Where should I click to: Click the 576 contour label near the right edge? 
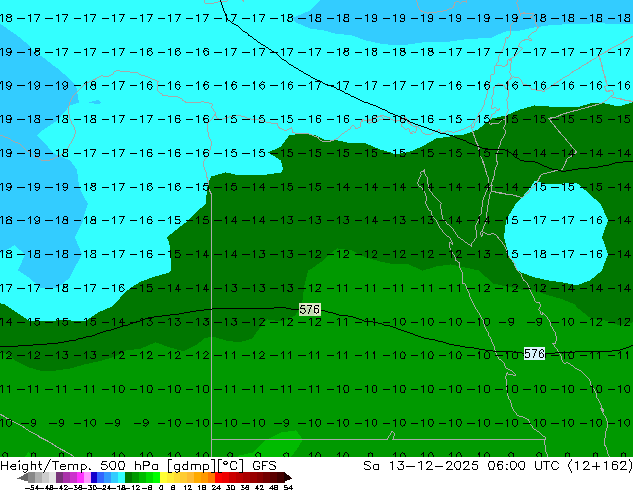pos(535,354)
